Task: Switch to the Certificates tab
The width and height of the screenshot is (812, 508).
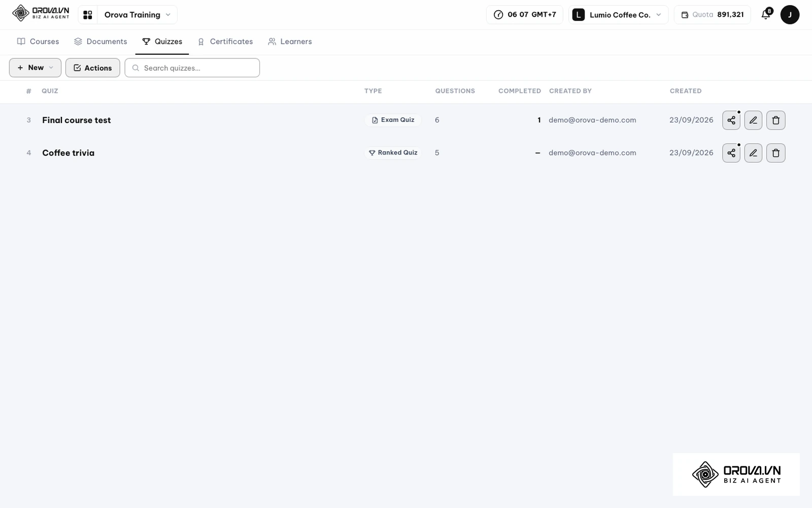Action: click(x=225, y=42)
